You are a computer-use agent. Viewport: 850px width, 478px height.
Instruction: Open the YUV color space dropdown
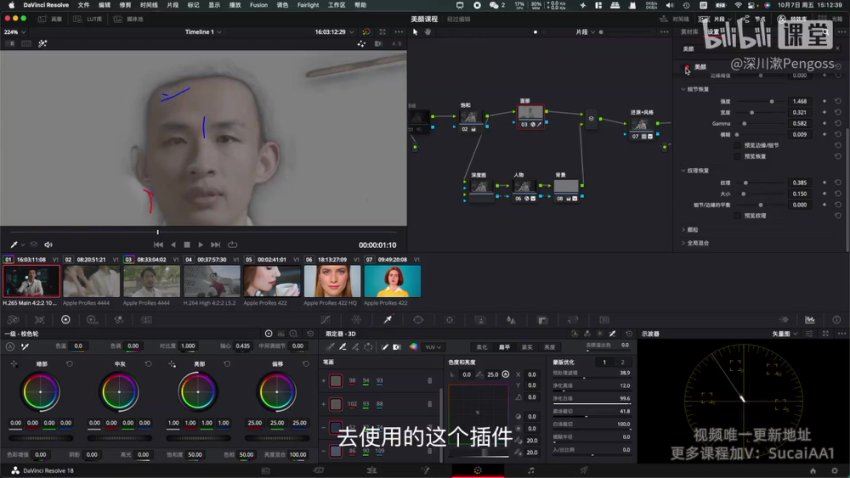coord(433,347)
